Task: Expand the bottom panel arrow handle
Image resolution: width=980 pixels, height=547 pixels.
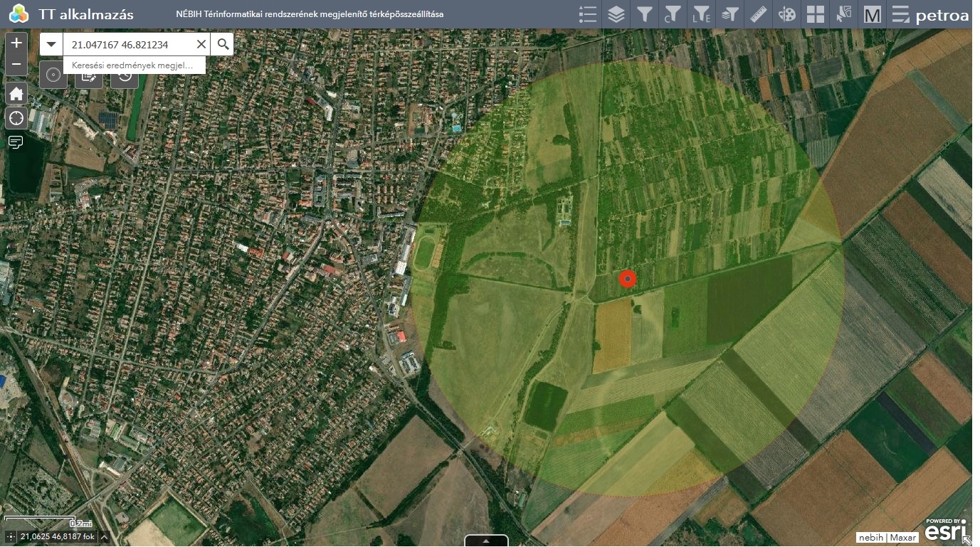Action: pyautogui.click(x=487, y=541)
